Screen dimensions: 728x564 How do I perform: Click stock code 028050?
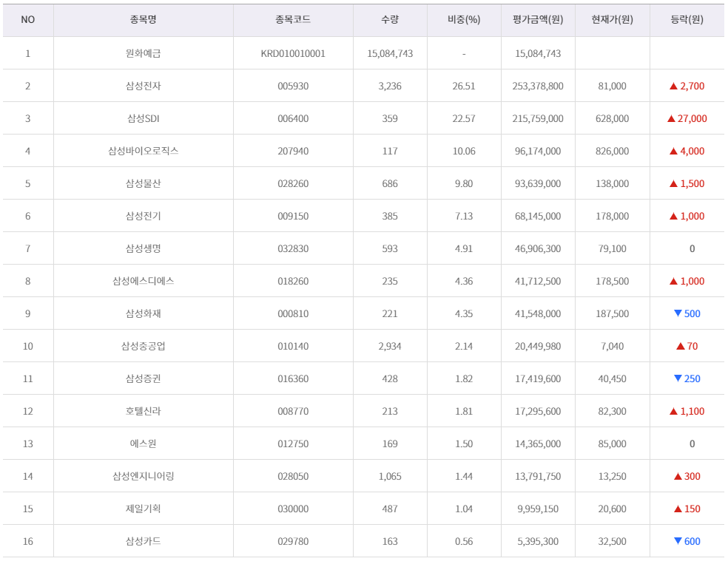tap(293, 476)
